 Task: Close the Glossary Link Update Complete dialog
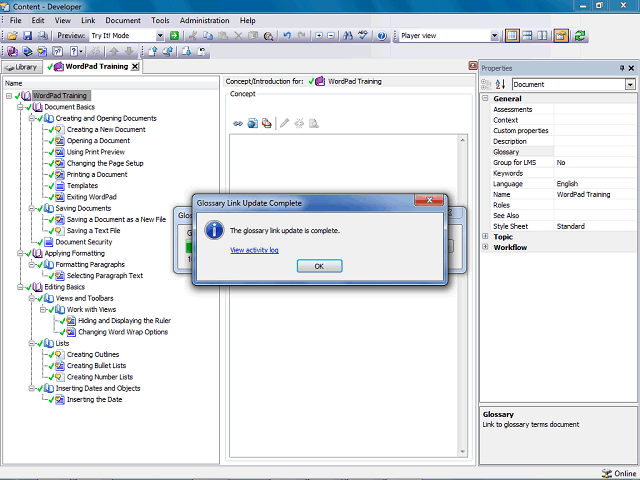pos(429,200)
